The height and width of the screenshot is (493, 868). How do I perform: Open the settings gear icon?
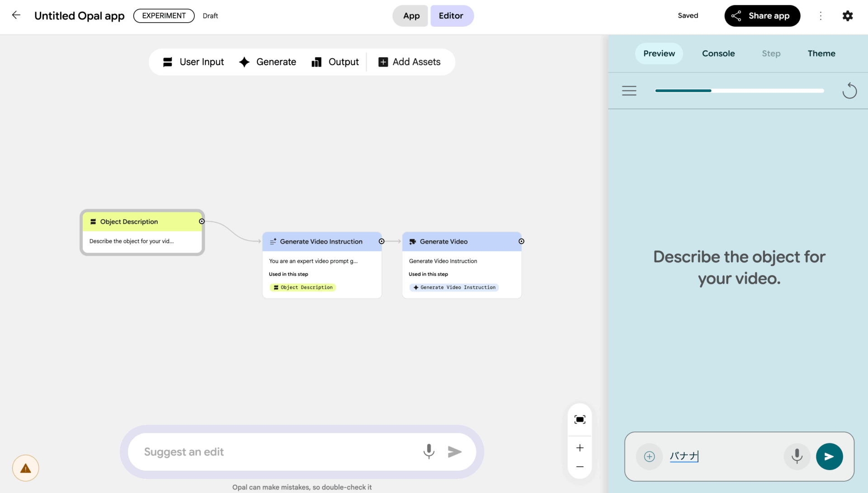pyautogui.click(x=848, y=16)
